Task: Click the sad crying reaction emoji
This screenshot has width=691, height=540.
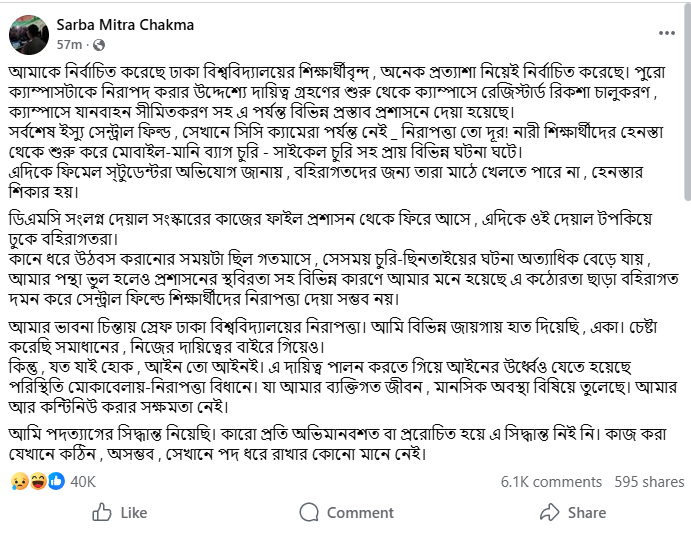Action: (x=18, y=482)
